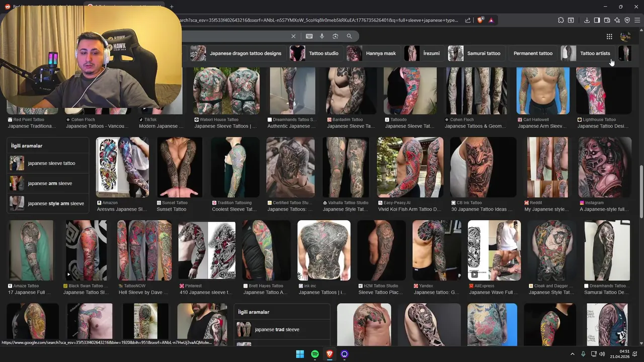The image size is (644, 362).
Task: Open the purple circle taskbar app
Action: coord(345,354)
